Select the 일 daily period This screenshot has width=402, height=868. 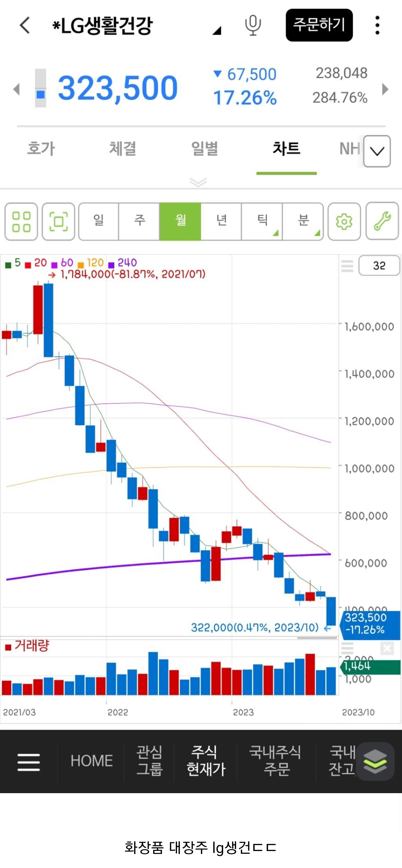(99, 221)
